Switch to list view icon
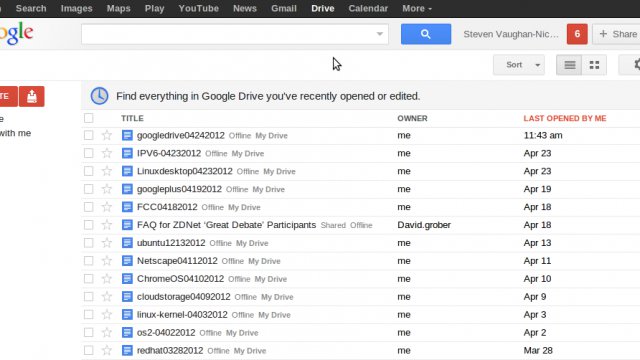The image size is (640, 360). click(569, 65)
